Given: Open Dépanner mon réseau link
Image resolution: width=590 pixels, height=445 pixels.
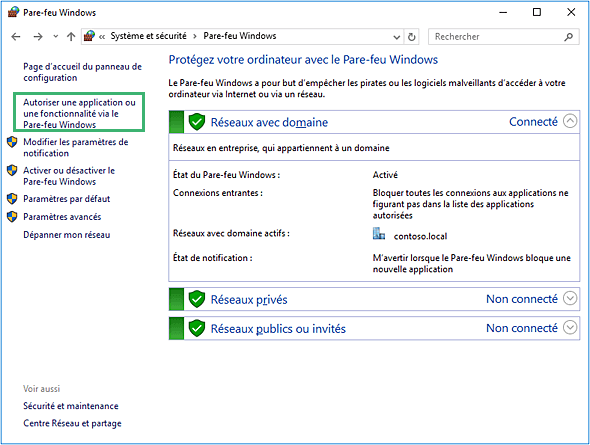Looking at the screenshot, I should pyautogui.click(x=67, y=235).
